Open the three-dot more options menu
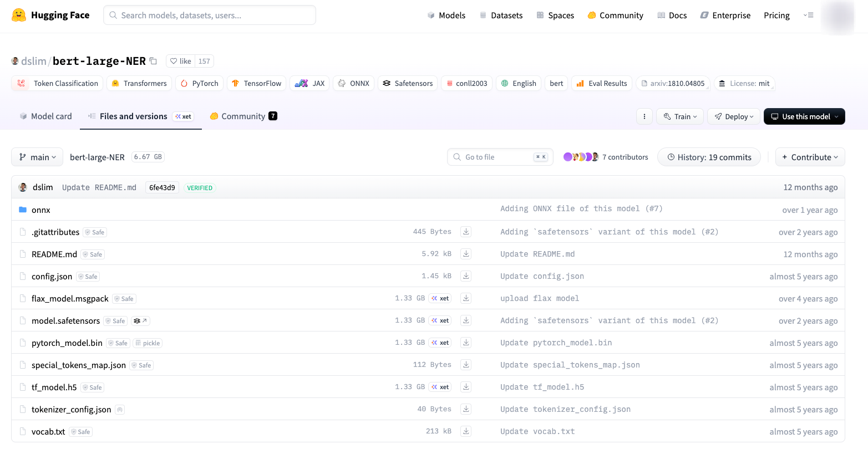Screen dimensions: 868x449 click(x=644, y=116)
